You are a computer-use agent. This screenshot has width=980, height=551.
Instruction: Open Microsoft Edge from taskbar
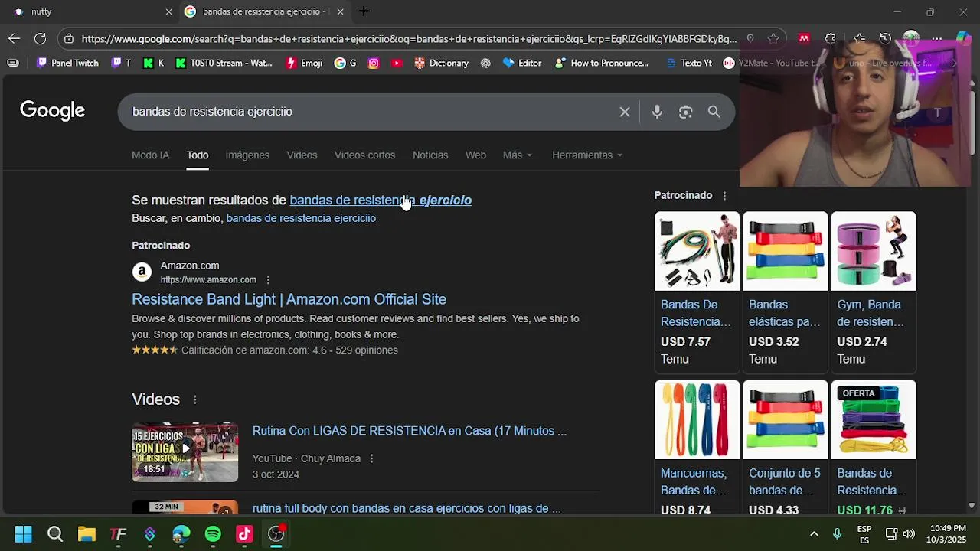pos(181,534)
